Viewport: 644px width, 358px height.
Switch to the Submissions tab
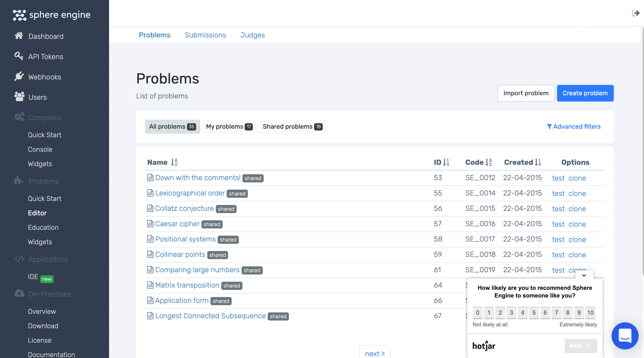205,35
